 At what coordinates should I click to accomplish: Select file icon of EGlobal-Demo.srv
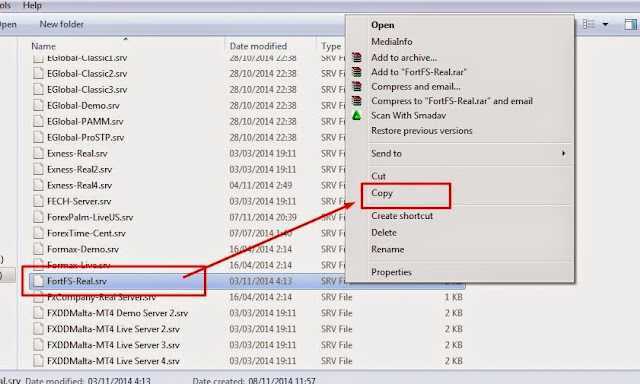point(38,105)
